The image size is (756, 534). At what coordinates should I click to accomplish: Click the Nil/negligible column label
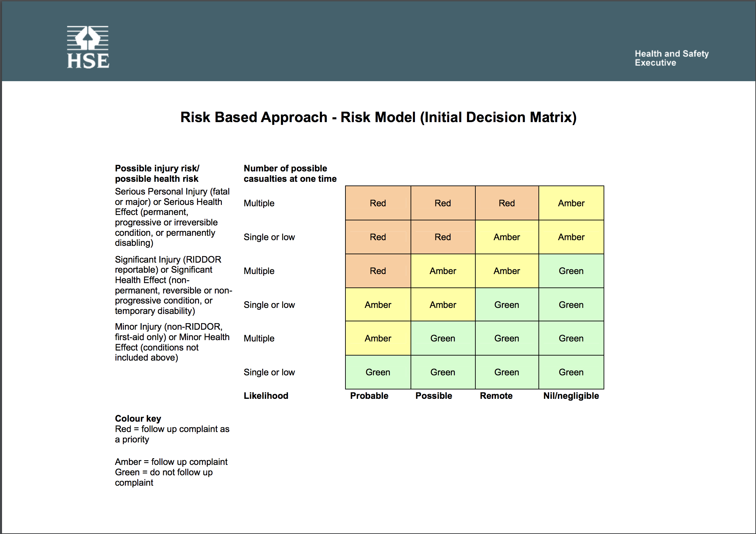tap(571, 396)
